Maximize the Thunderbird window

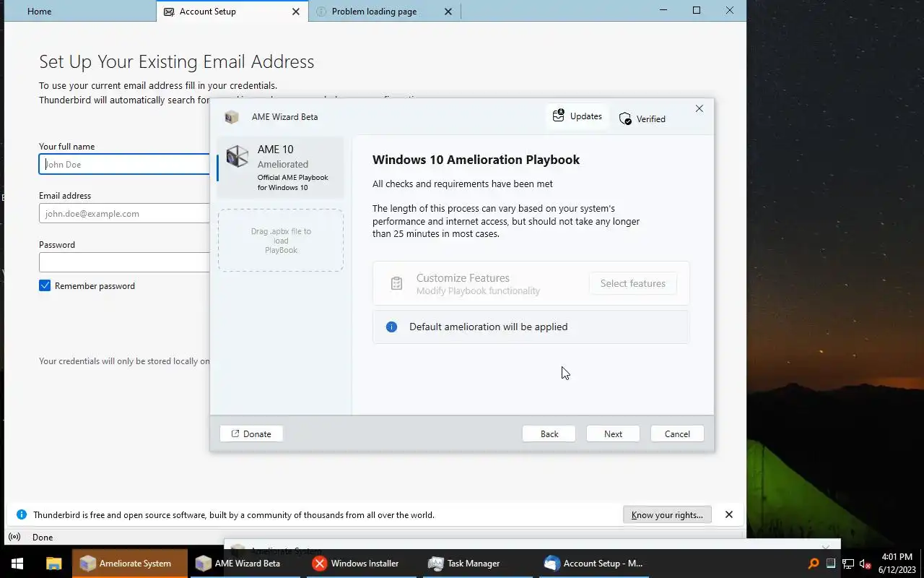[697, 10]
